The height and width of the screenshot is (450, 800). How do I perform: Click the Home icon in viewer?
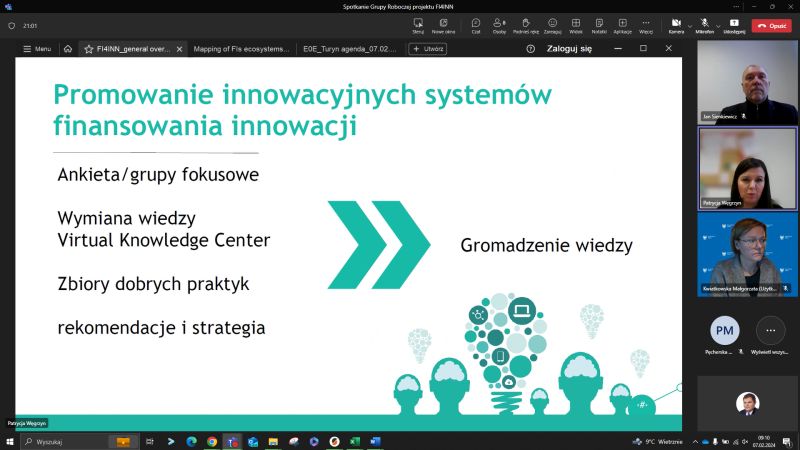68,49
